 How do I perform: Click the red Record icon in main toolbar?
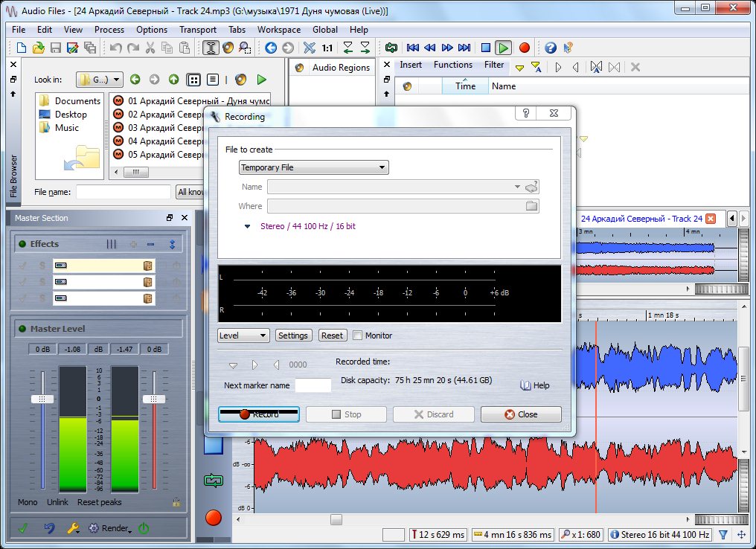[525, 48]
